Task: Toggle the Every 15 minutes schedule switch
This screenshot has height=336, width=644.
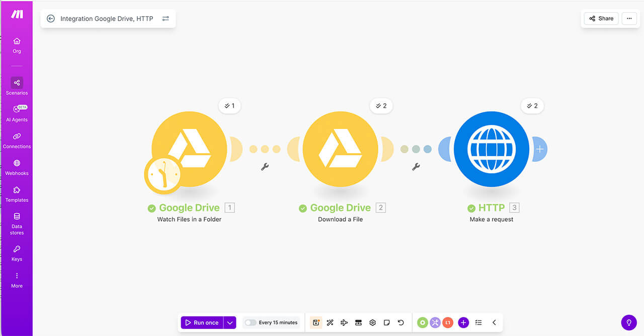Action: [251, 322]
